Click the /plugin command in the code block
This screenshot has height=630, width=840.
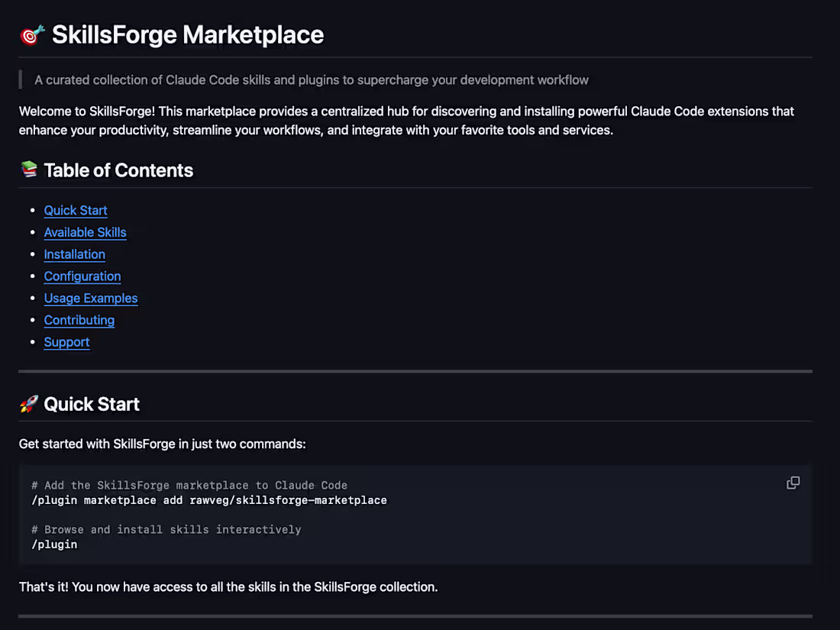pos(53,544)
